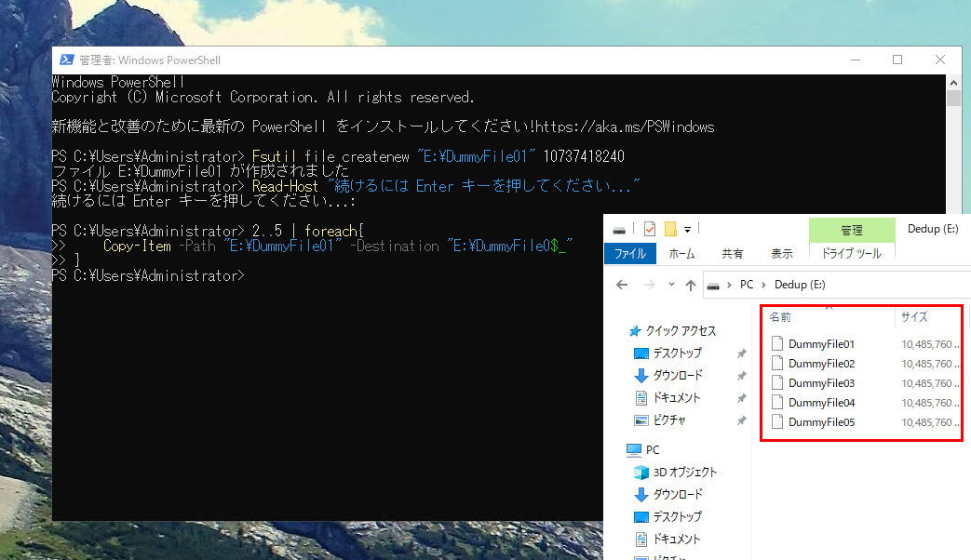Select the DummyFile02 file
Image resolution: width=971 pixels, height=560 pixels.
(821, 364)
